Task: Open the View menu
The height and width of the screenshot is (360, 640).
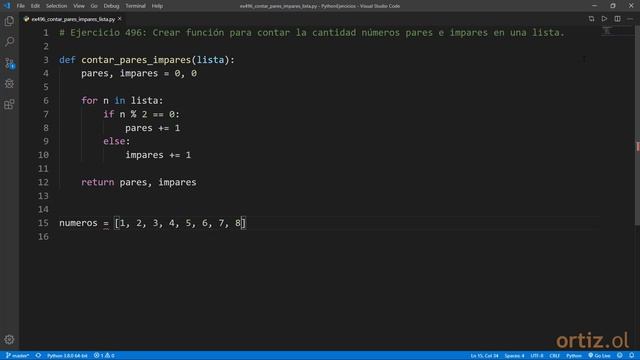Action: pyautogui.click(x=79, y=6)
